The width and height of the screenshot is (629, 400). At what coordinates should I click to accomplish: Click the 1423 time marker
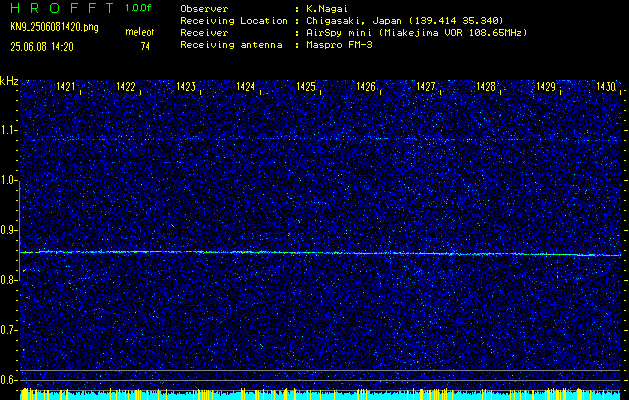click(x=186, y=86)
